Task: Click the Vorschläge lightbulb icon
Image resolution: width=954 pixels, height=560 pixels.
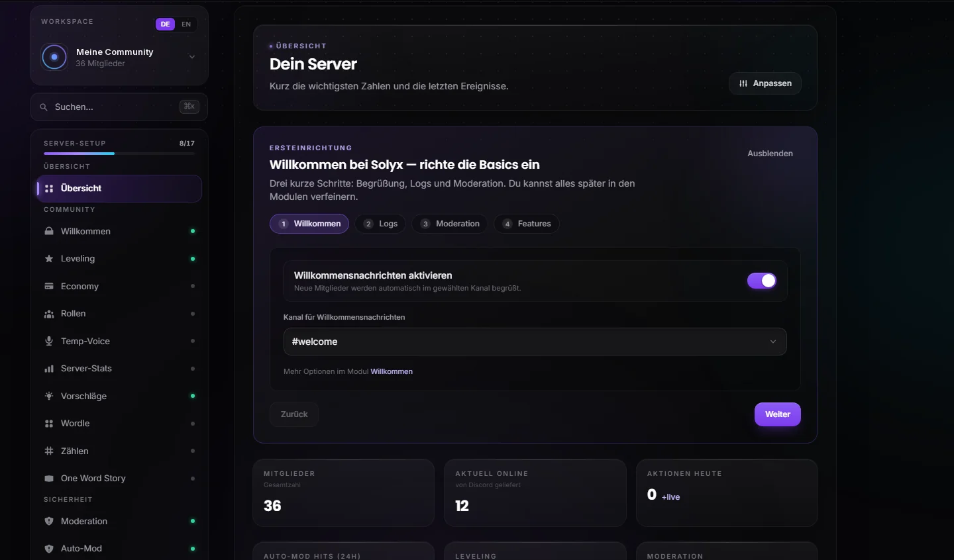Action: [49, 397]
